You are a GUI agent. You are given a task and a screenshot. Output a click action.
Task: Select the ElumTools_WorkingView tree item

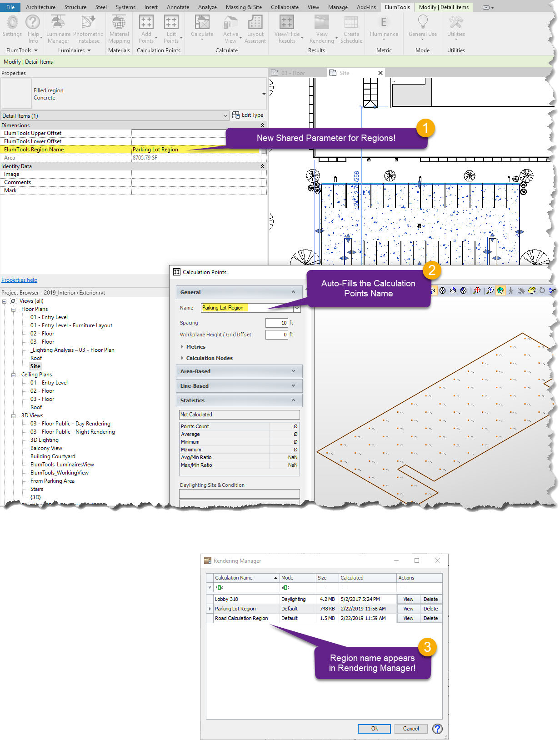(60, 473)
